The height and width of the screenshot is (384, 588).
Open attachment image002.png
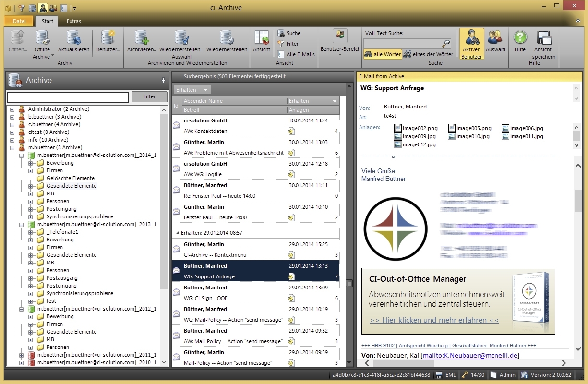click(416, 128)
